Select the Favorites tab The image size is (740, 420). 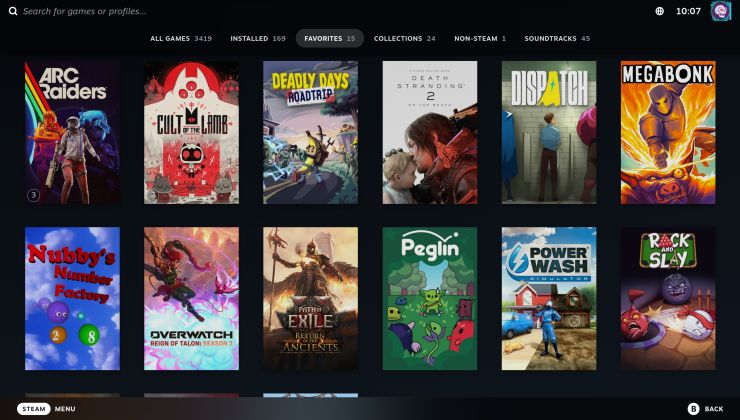329,39
